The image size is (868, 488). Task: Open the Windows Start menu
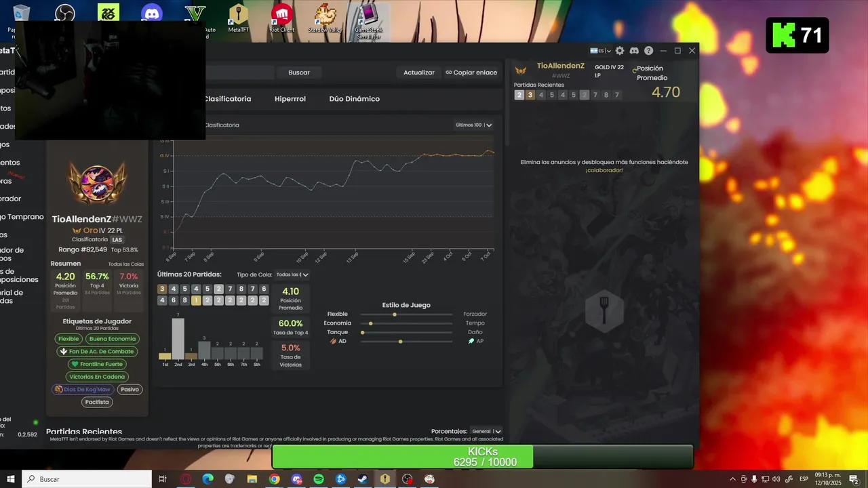click(x=11, y=479)
